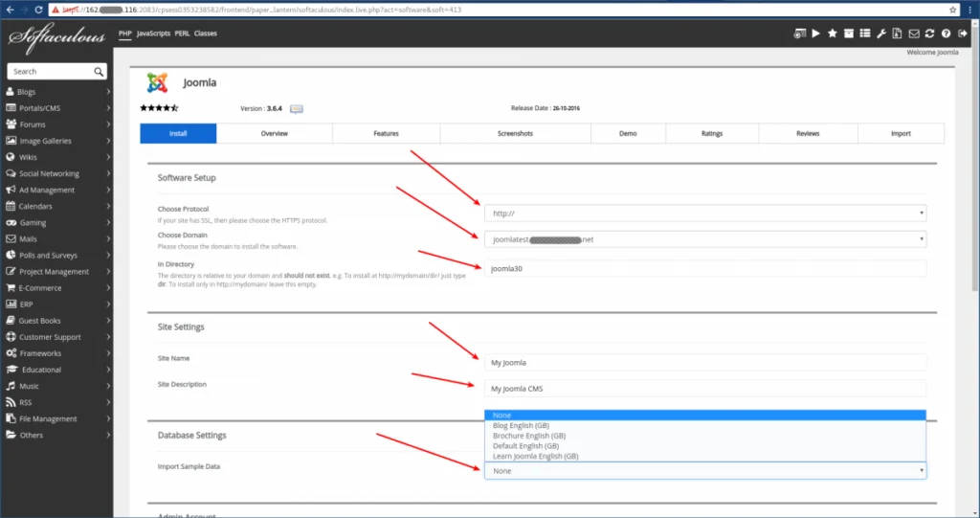The image size is (980, 518).
Task: Open the JavaScripts menu
Action: point(153,34)
